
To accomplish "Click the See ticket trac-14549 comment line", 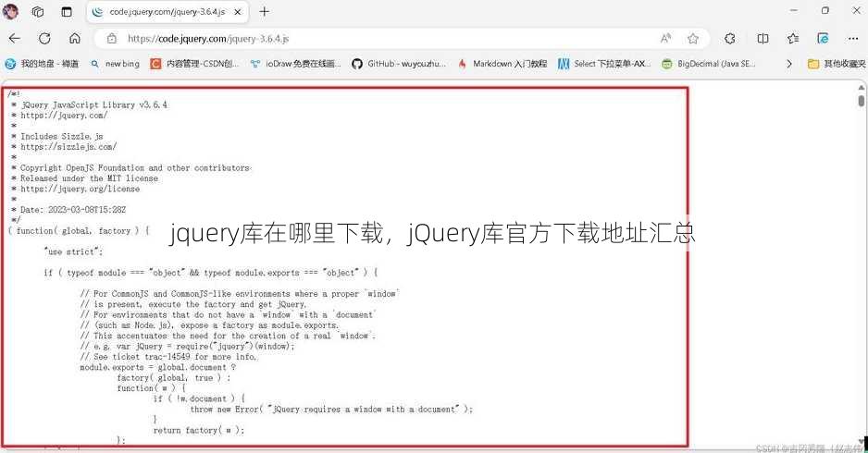I will [168, 357].
